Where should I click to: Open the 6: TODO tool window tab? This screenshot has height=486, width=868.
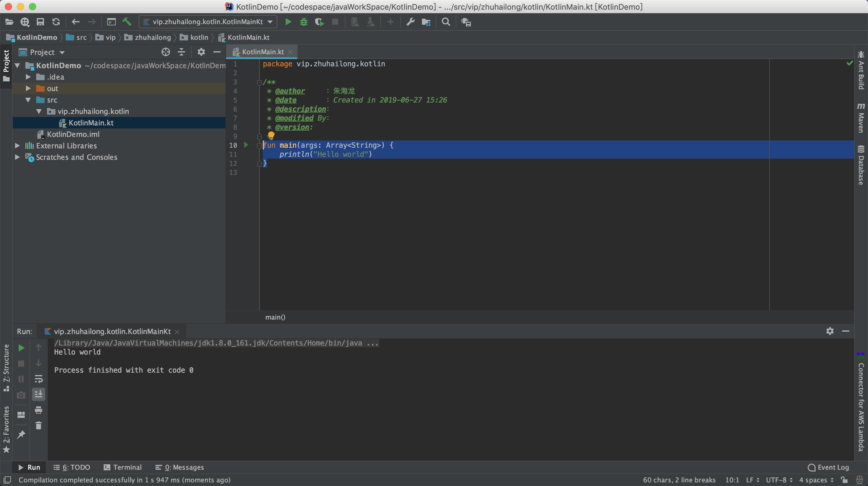click(72, 467)
